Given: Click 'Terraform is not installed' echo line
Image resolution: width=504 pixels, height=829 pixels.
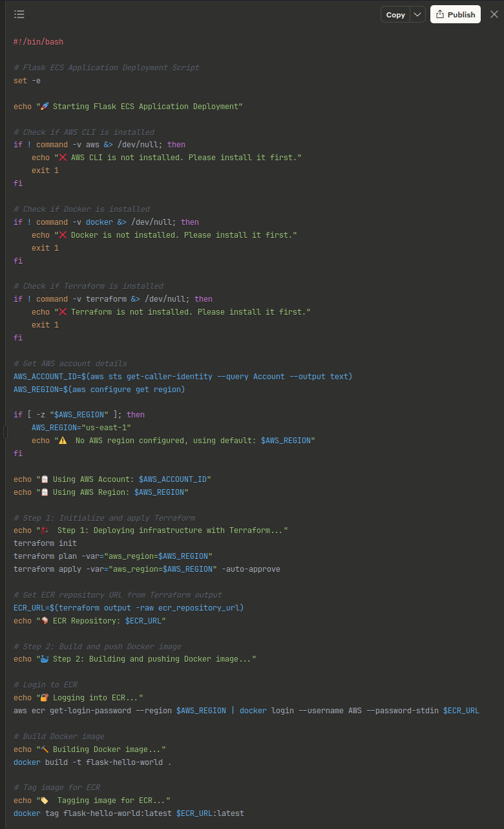Looking at the screenshot, I should pyautogui.click(x=171, y=312).
